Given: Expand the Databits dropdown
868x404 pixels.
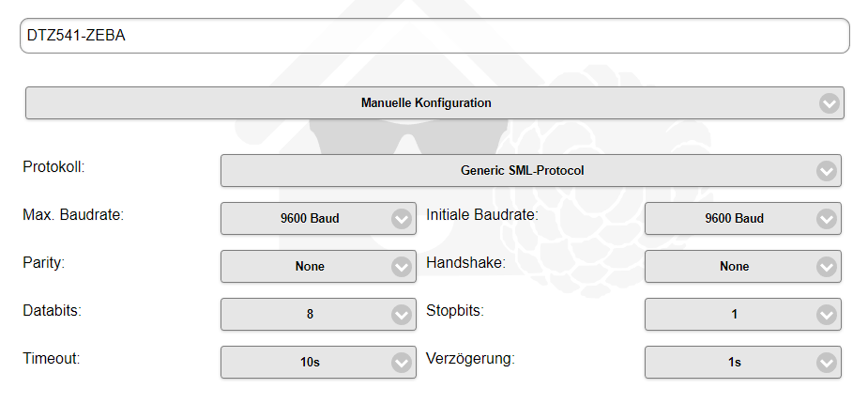Looking at the screenshot, I should [x=309, y=315].
